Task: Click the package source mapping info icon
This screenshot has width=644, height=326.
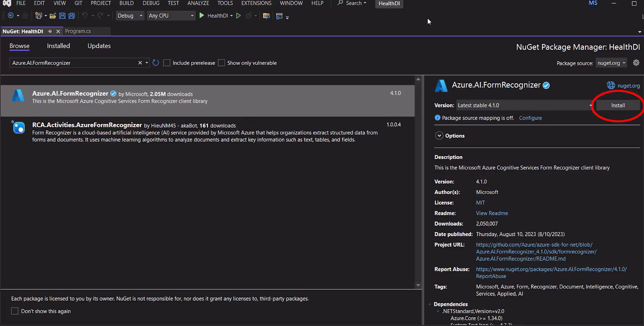Action: [x=438, y=118]
